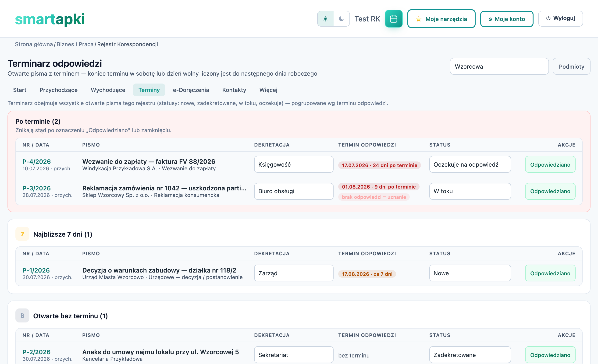Mark P-1/2026 as Odpowiedziano
598x364 pixels.
550,273
